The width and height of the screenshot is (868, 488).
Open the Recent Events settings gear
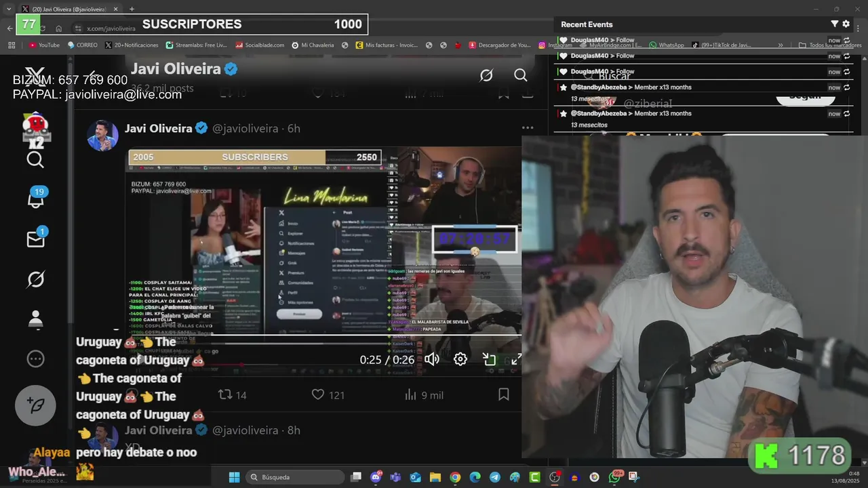(846, 24)
